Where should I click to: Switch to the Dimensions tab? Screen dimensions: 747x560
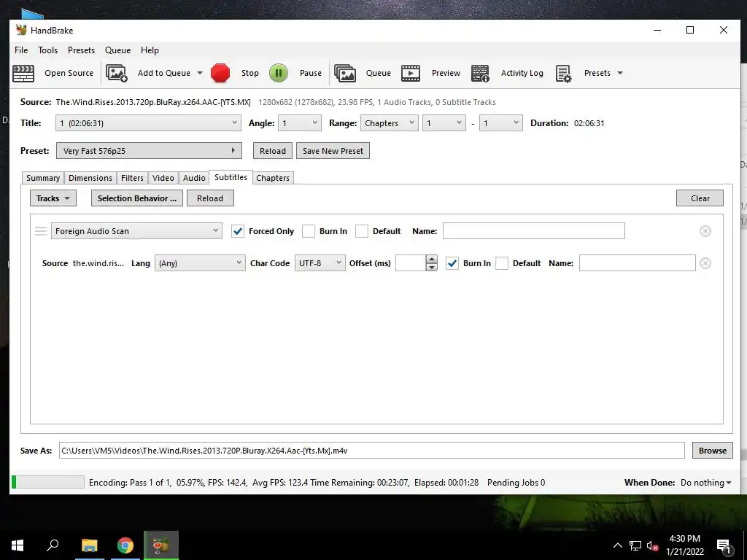[x=90, y=178]
